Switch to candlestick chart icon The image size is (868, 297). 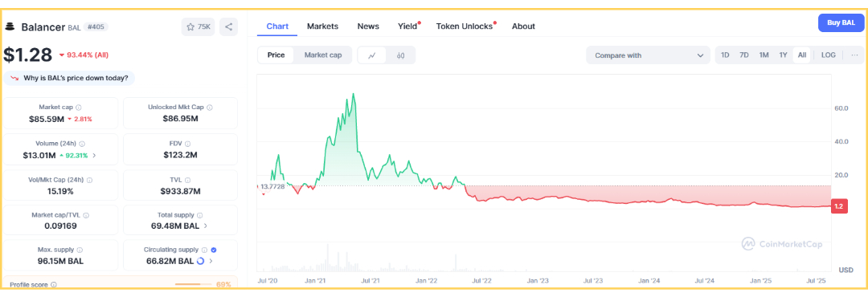tap(401, 55)
